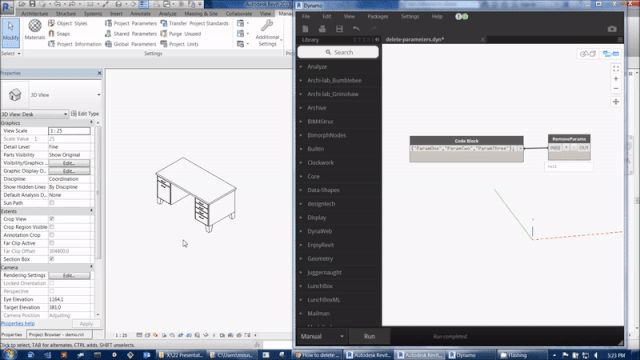Click Dynamo Redo icon
The height and width of the screenshot is (360, 640).
click(373, 29)
